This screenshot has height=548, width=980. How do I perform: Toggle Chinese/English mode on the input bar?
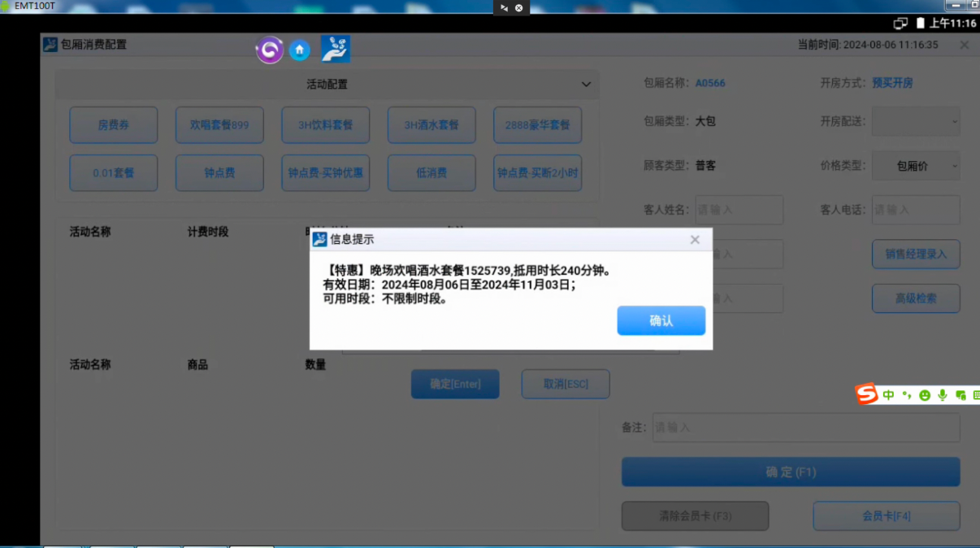point(888,394)
